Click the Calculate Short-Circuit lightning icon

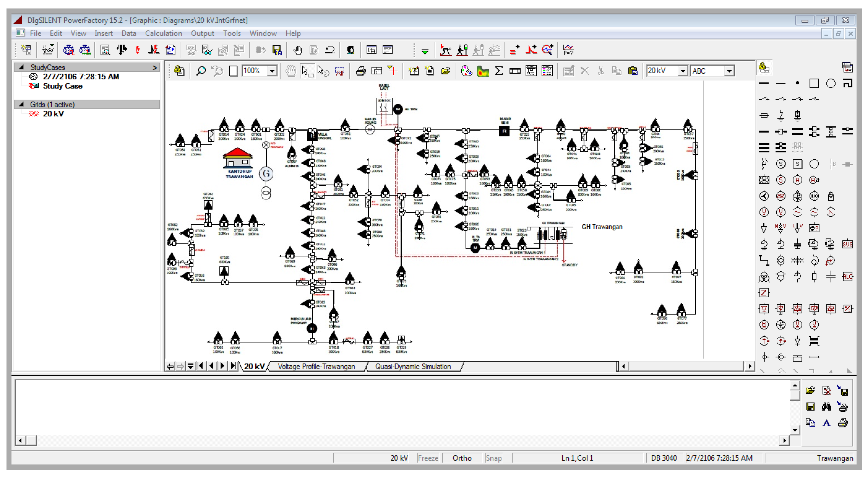138,50
